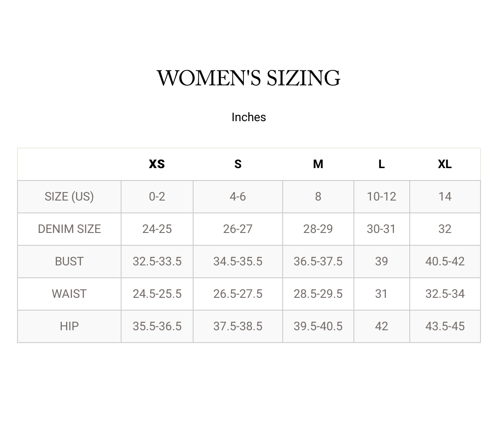This screenshot has height=448, width=498.
Task: Click the 0-2 US size cell
Action: 157,197
